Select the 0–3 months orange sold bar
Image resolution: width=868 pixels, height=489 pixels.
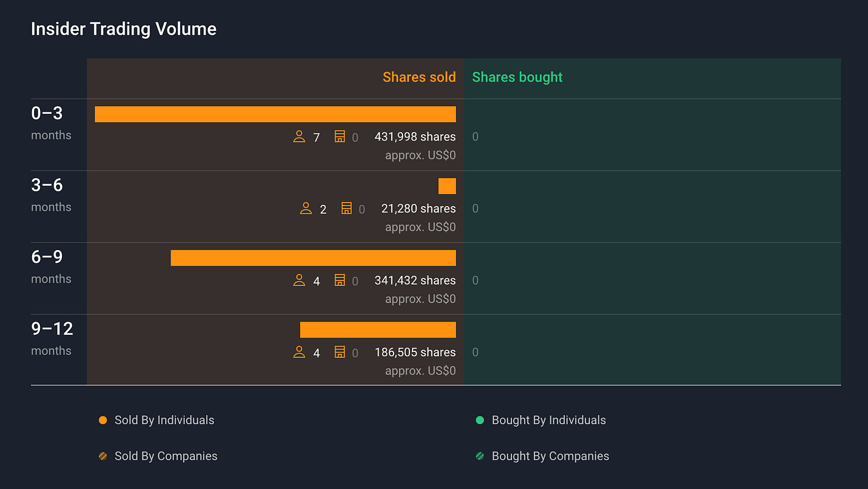(x=275, y=114)
